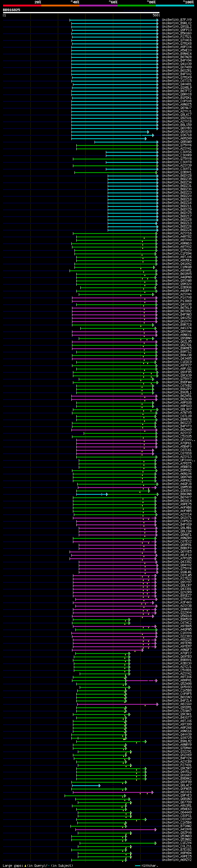
Task: Click cyan alignment bar of UniRef100_A6MZA9
Action: tap(109, 139)
